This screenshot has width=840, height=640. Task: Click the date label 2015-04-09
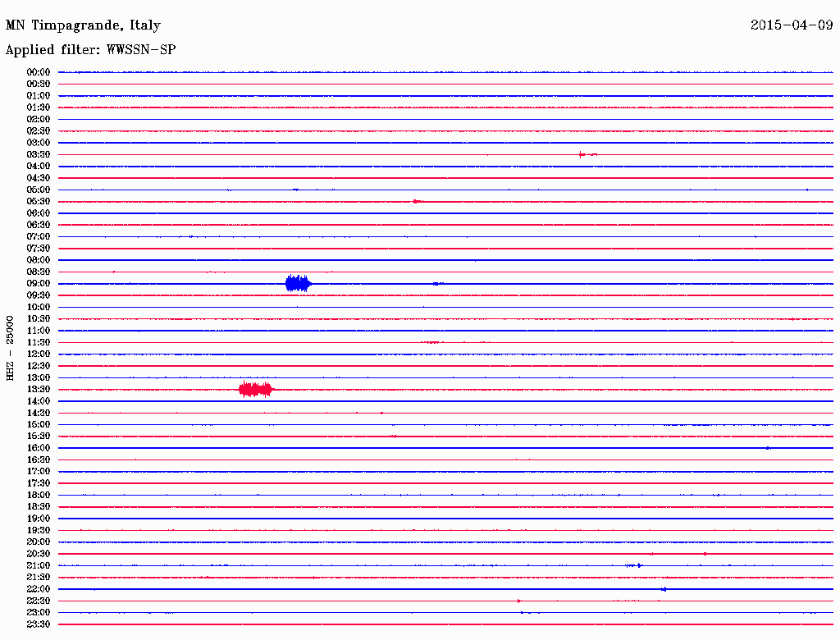click(x=792, y=25)
